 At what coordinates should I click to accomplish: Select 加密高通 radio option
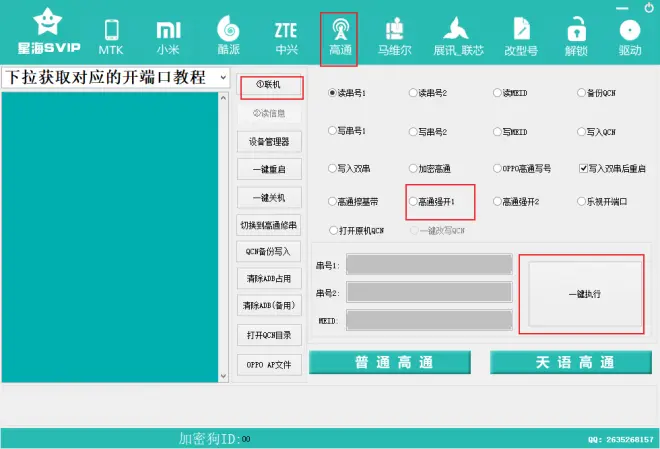click(x=430, y=168)
